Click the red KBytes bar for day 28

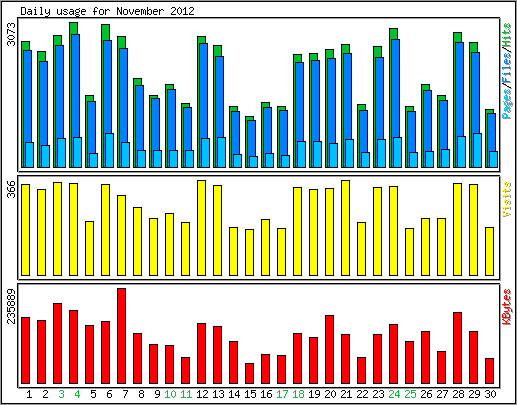click(x=458, y=348)
